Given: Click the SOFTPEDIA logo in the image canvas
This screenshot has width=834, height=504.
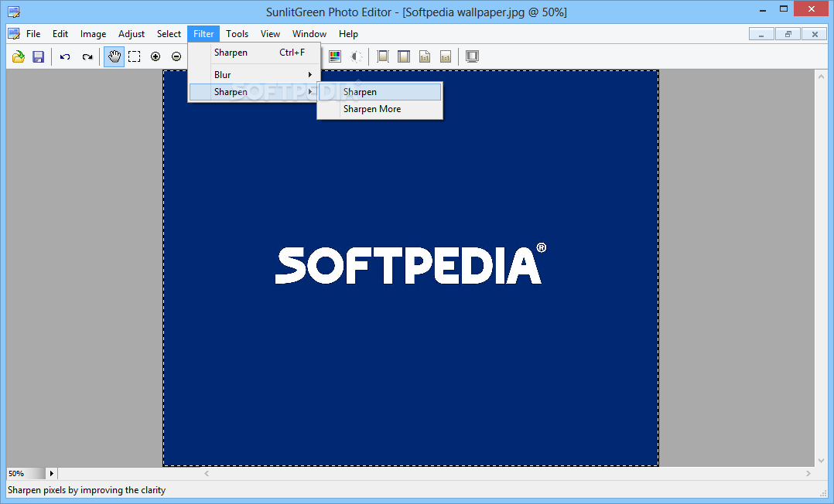Looking at the screenshot, I should pyautogui.click(x=411, y=264).
